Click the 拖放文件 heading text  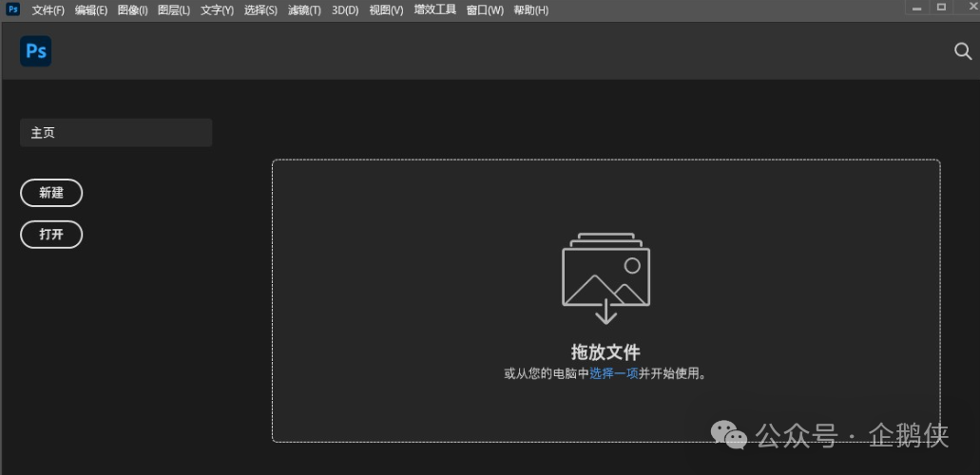pos(605,351)
